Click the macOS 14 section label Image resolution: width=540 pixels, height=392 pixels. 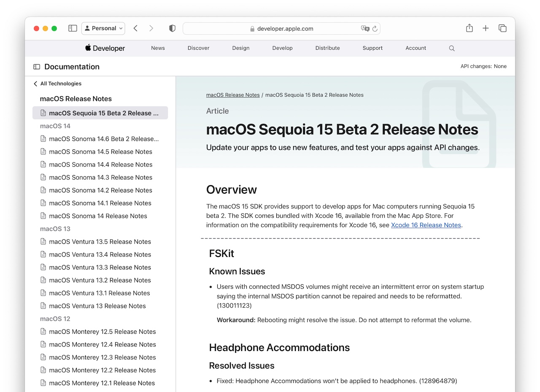coord(55,126)
